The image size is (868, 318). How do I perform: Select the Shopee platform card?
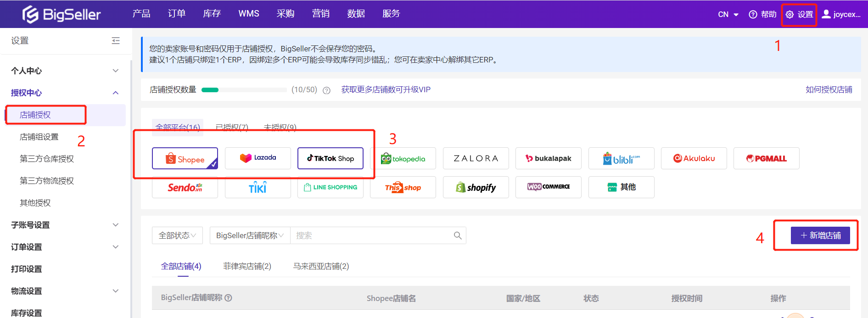(x=185, y=158)
